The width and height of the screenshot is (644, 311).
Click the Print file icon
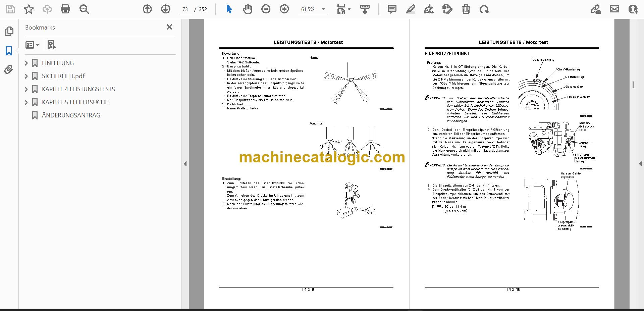[x=65, y=9]
